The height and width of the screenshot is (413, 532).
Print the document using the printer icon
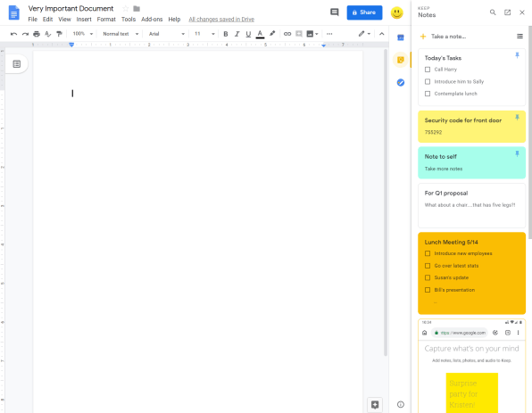(x=37, y=34)
